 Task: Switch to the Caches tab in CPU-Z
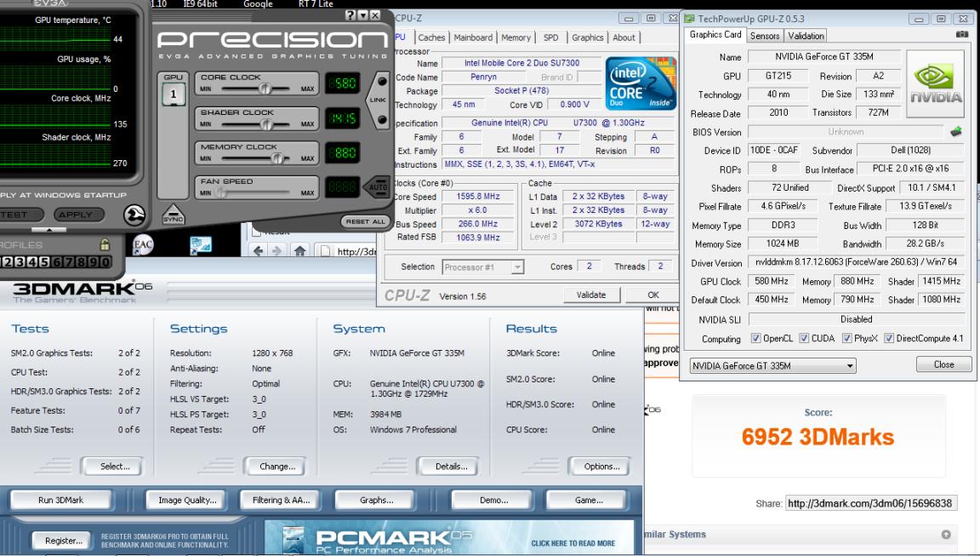pyautogui.click(x=431, y=37)
